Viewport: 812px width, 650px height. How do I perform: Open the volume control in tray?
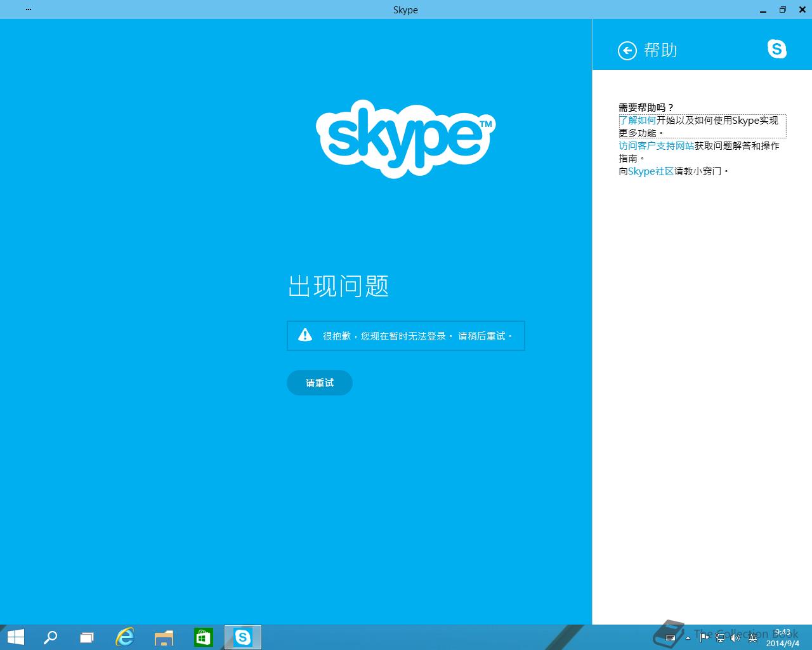tap(736, 637)
